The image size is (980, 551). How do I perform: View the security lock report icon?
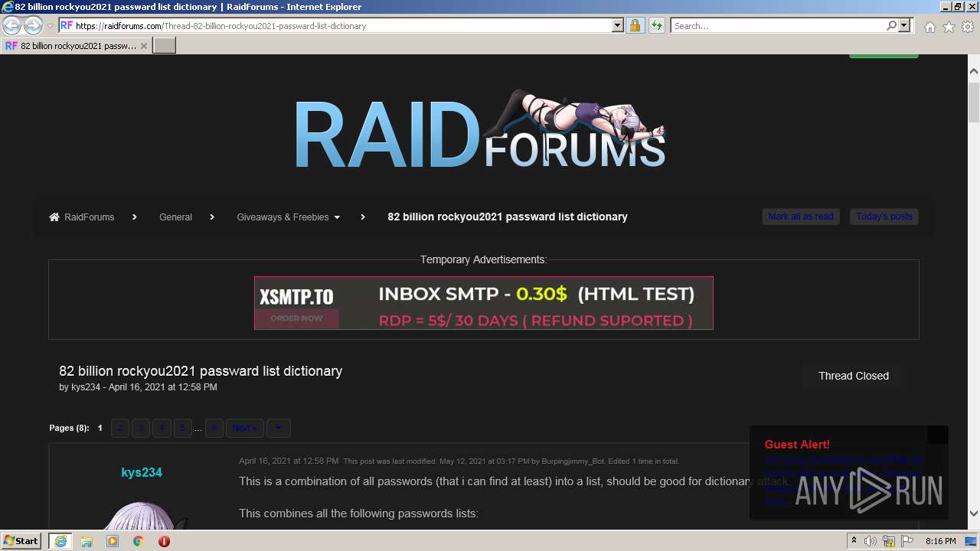[x=635, y=25]
